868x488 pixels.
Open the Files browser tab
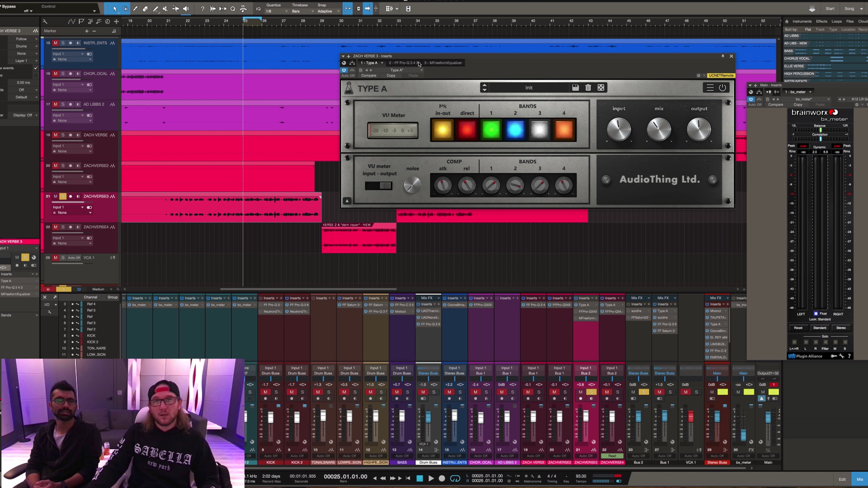point(850,21)
